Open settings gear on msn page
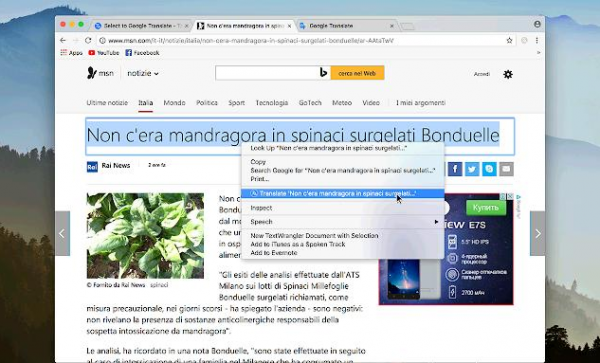Screen dimensions: 600x363 click(508, 74)
